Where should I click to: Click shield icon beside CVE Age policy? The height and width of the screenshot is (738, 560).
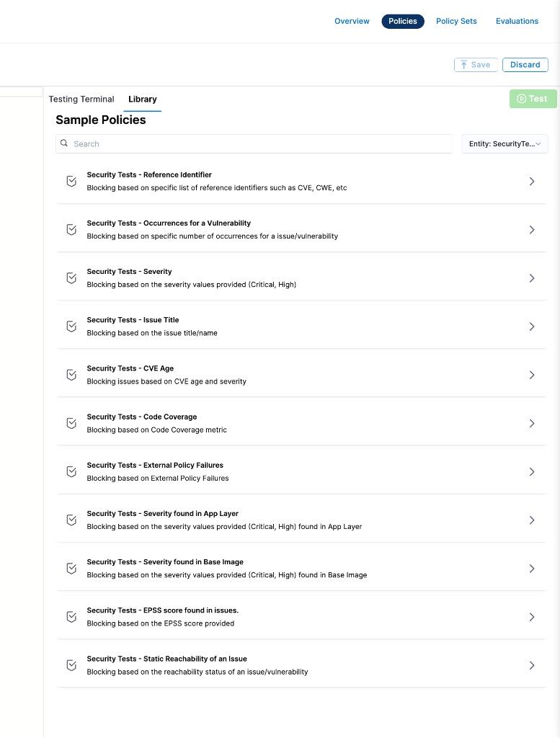click(x=71, y=374)
